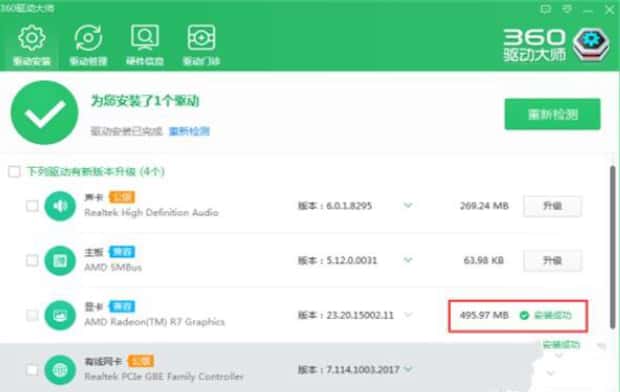Click the Realtek network card globe icon

pyautogui.click(x=60, y=370)
